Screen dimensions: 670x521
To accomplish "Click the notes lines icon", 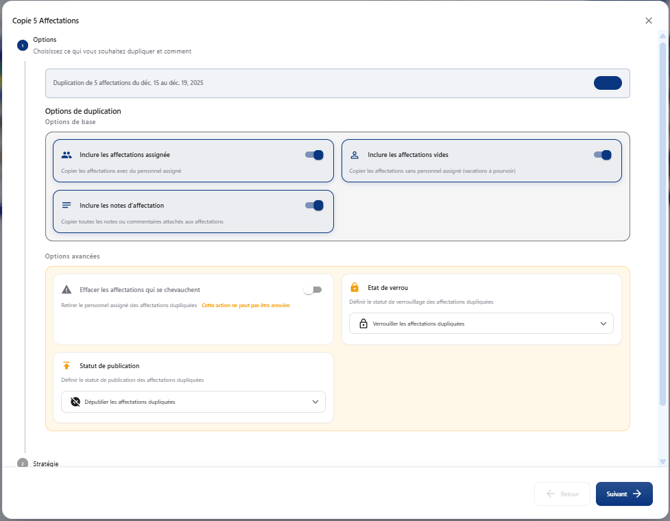I will pos(67,205).
